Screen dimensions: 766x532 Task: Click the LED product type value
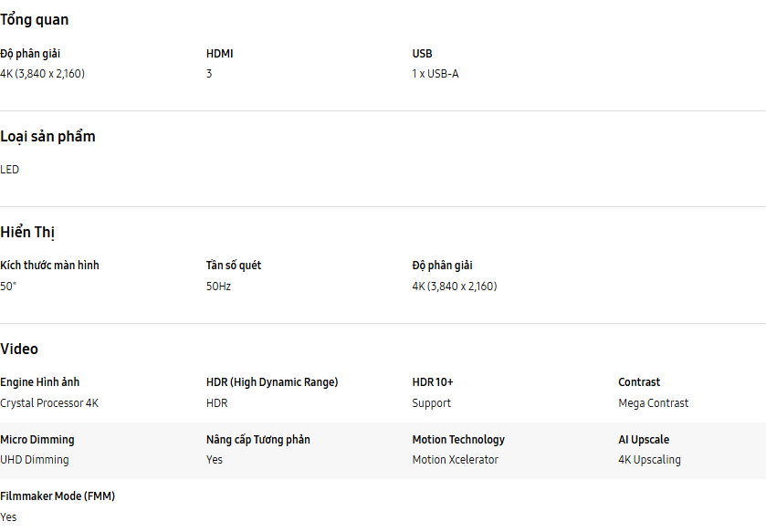[10, 170]
